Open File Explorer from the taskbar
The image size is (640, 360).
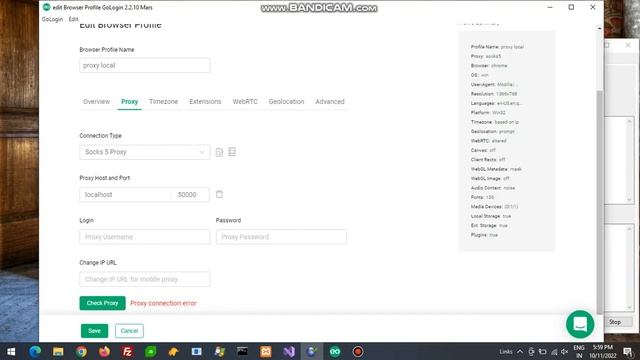click(58, 351)
